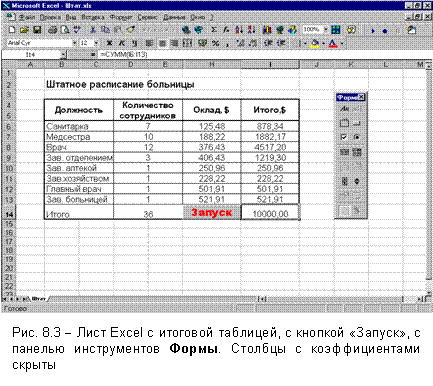Open the Fill Color dropdown arrow
Image resolution: width=433 pixels, height=386 pixels.
pos(323,43)
